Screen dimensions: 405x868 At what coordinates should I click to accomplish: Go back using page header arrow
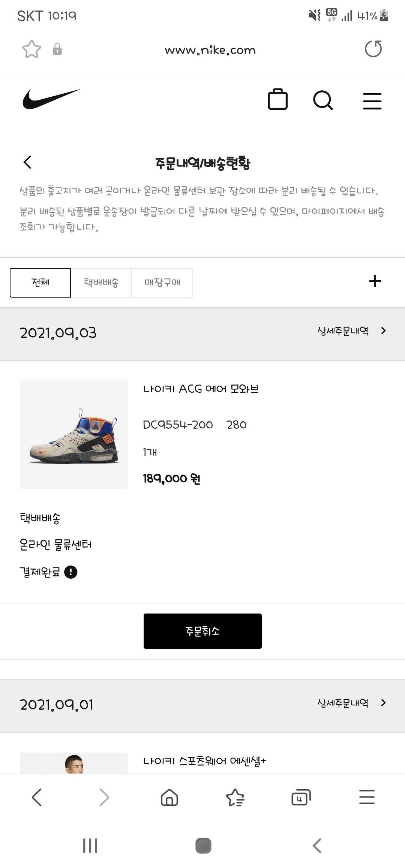pos(27,162)
